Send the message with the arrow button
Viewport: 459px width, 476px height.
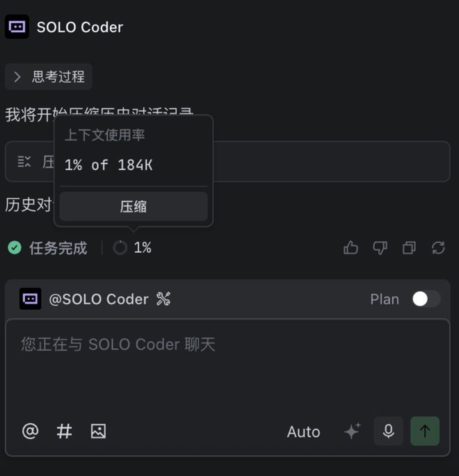[x=425, y=431]
